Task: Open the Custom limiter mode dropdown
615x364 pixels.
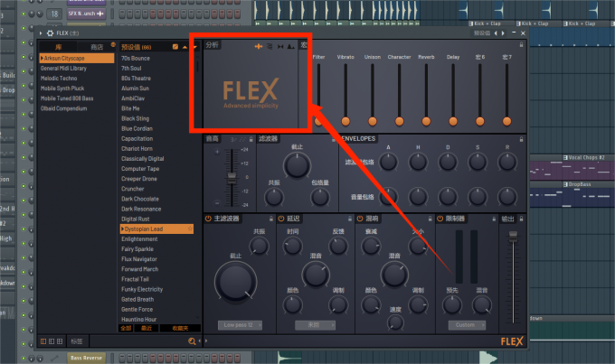Action: click(x=468, y=325)
